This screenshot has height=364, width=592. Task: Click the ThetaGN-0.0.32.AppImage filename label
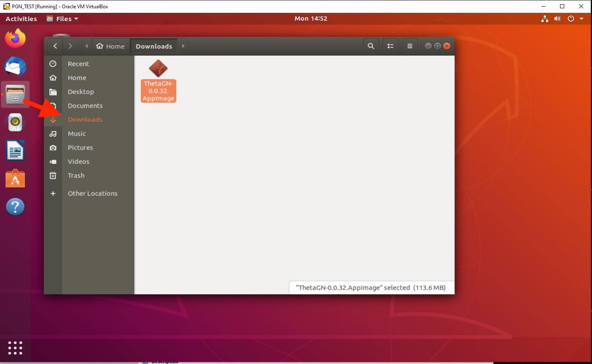158,91
